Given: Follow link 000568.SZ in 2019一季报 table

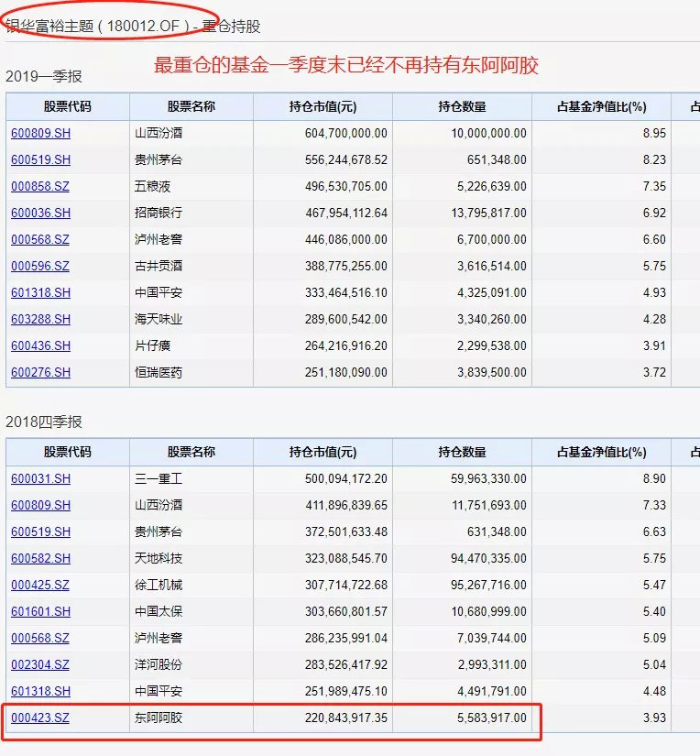Looking at the screenshot, I should pos(40,239).
